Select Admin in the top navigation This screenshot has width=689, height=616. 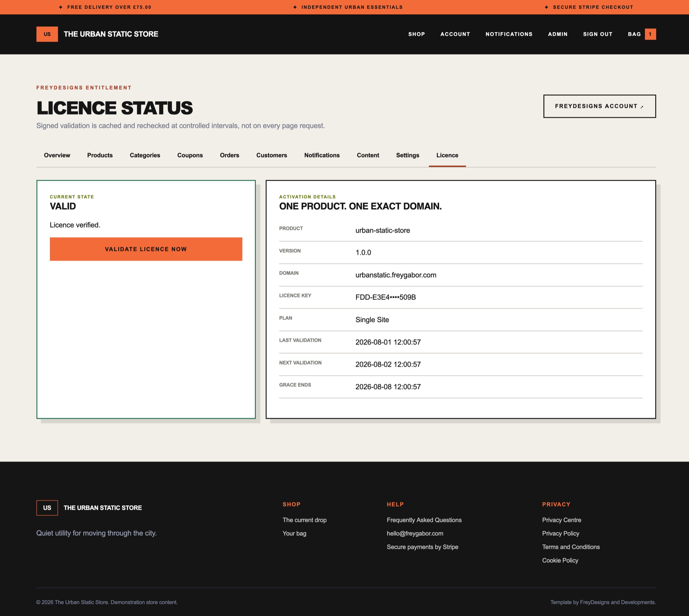(x=558, y=34)
